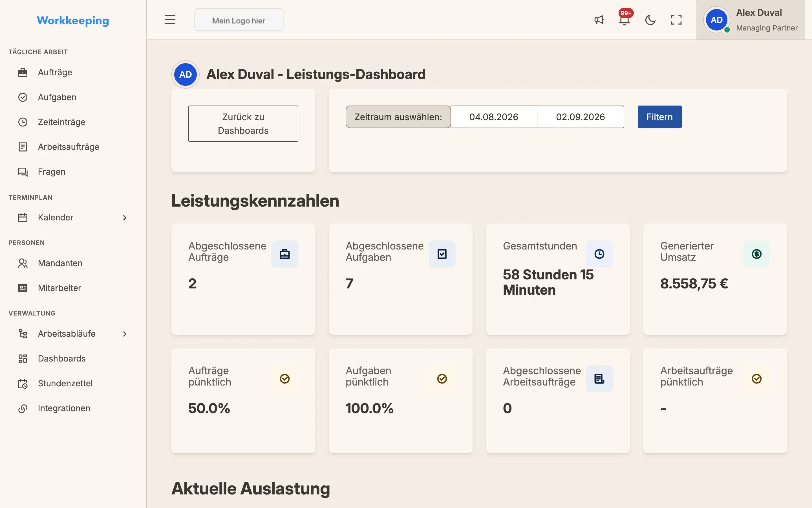
Task: Click checkmark icon on Arbeitsaufträge pünktlich card
Action: click(x=757, y=379)
